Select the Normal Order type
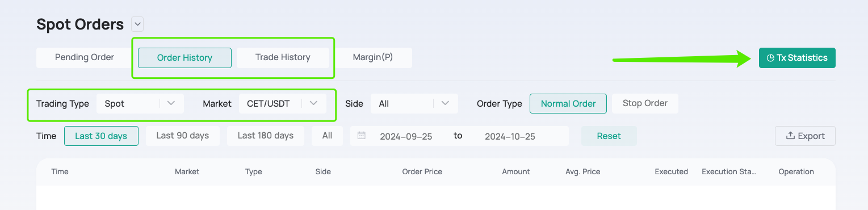Viewport: 868px width, 210px height. pyautogui.click(x=568, y=103)
